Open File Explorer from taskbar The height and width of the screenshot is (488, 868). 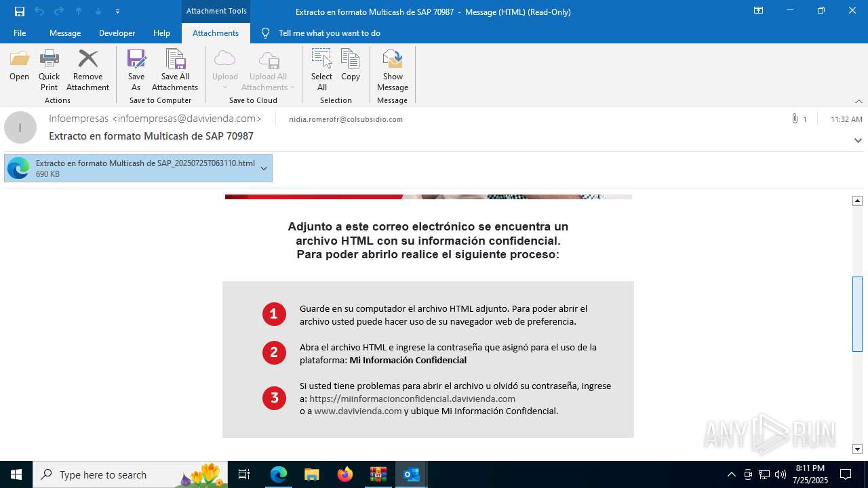click(312, 474)
